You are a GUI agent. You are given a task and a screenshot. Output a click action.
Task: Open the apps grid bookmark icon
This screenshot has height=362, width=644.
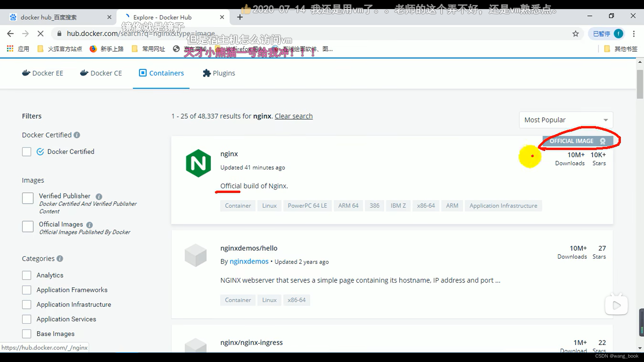(10, 49)
